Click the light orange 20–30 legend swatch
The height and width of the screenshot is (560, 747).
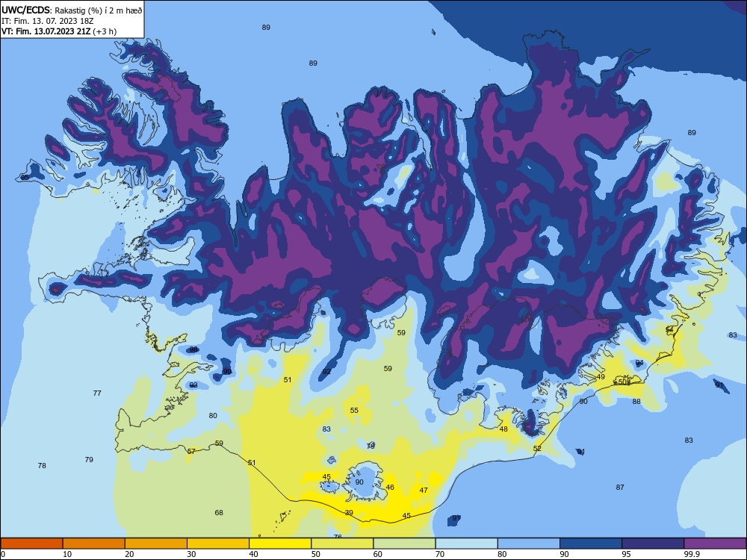156,544
